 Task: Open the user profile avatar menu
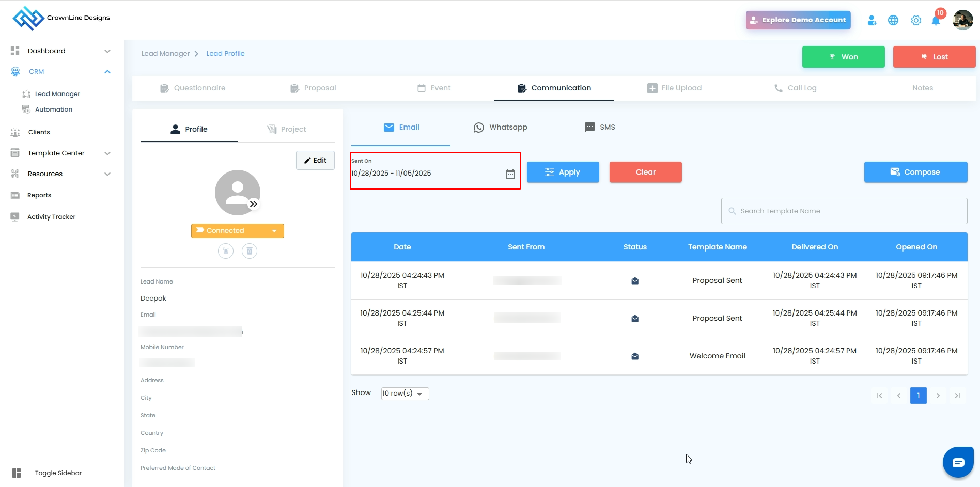click(x=963, y=20)
